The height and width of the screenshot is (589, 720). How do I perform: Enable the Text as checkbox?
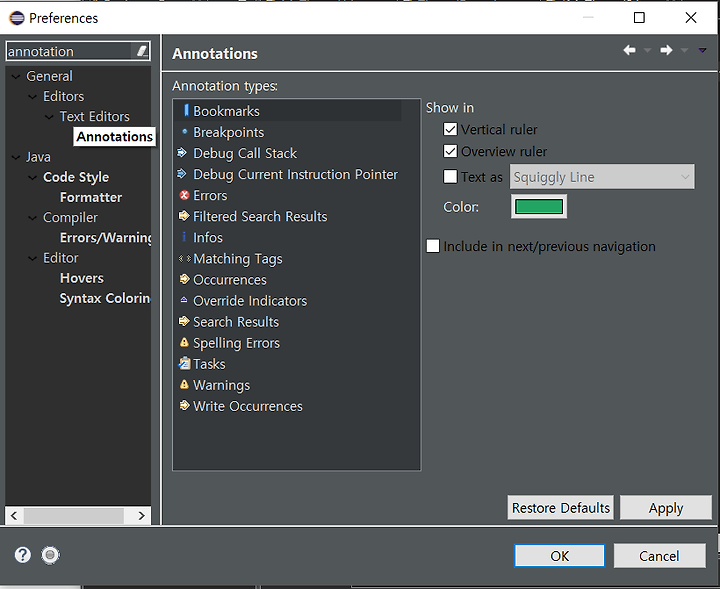click(x=450, y=176)
